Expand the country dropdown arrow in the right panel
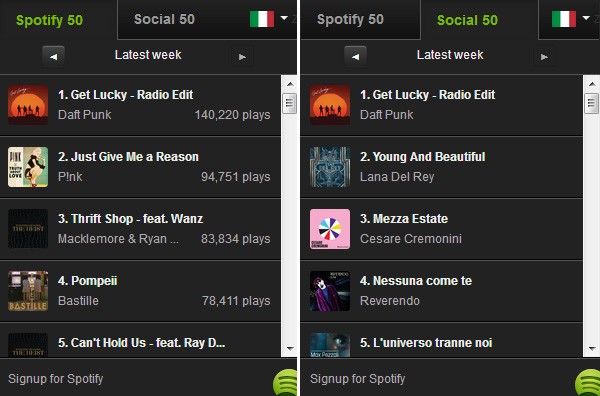600x396 pixels. pos(586,18)
